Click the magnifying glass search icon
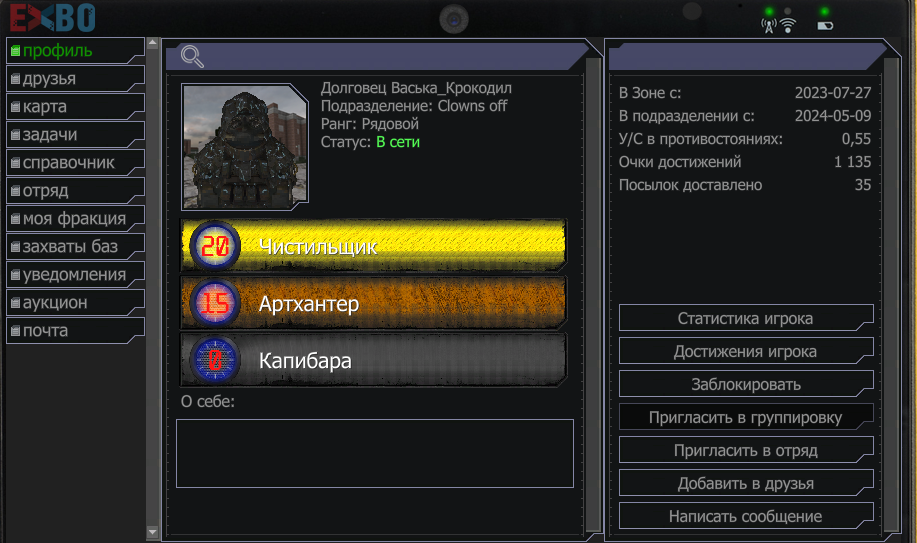The height and width of the screenshot is (543, 917). coord(192,56)
